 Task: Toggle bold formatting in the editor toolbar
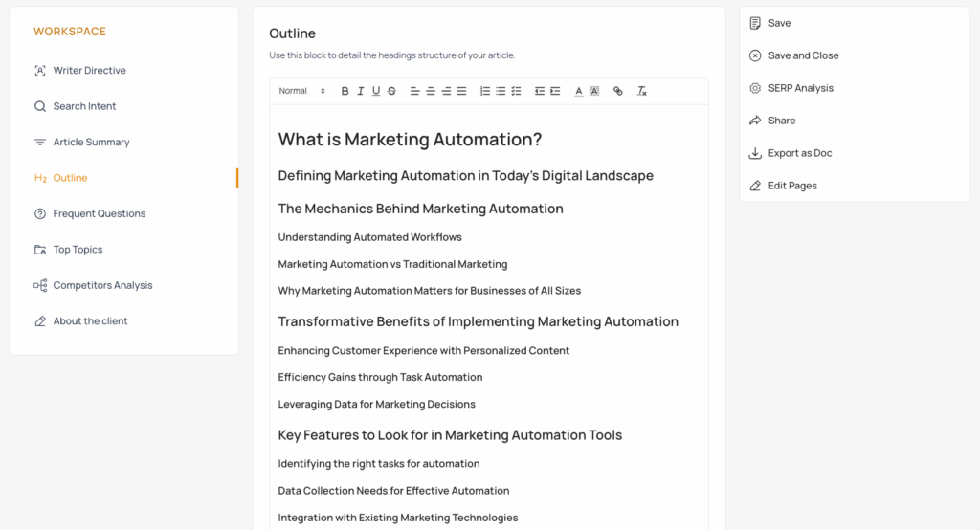click(345, 91)
